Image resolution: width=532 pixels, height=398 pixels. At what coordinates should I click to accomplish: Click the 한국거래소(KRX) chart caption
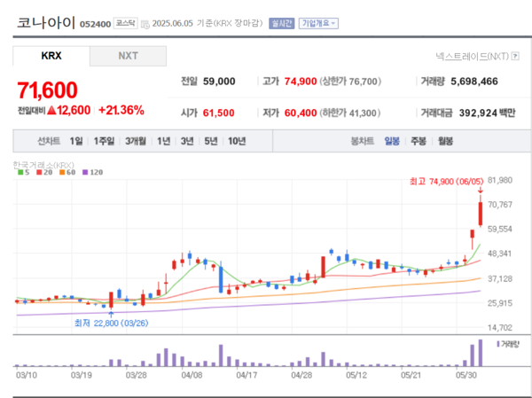(43, 165)
